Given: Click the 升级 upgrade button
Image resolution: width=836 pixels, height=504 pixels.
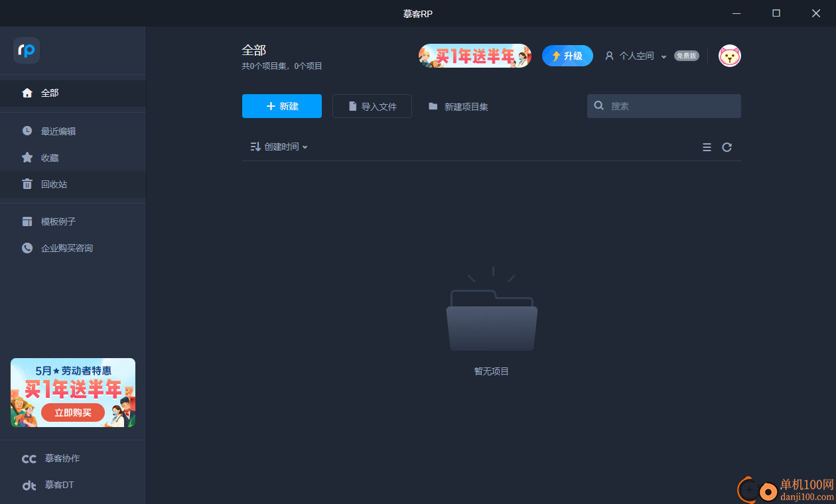Looking at the screenshot, I should point(567,56).
